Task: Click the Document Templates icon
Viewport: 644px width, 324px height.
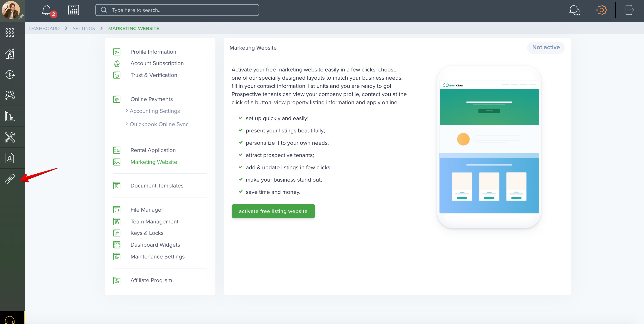Action: pyautogui.click(x=117, y=186)
